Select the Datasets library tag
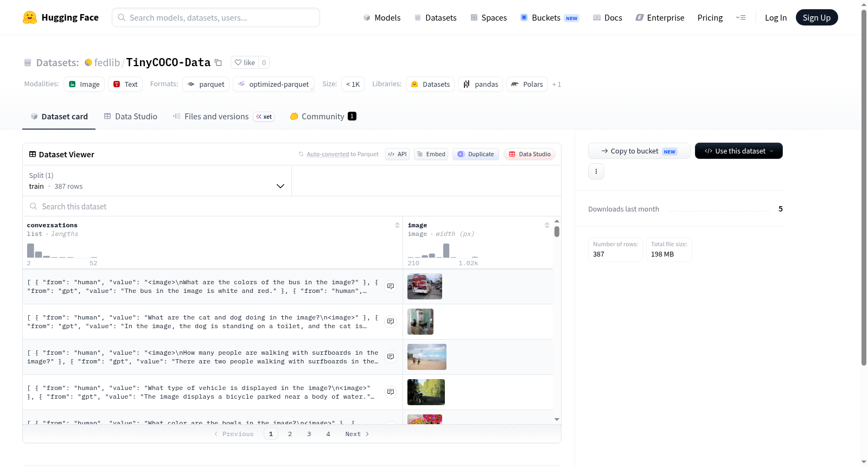The image size is (868, 467). [x=431, y=84]
